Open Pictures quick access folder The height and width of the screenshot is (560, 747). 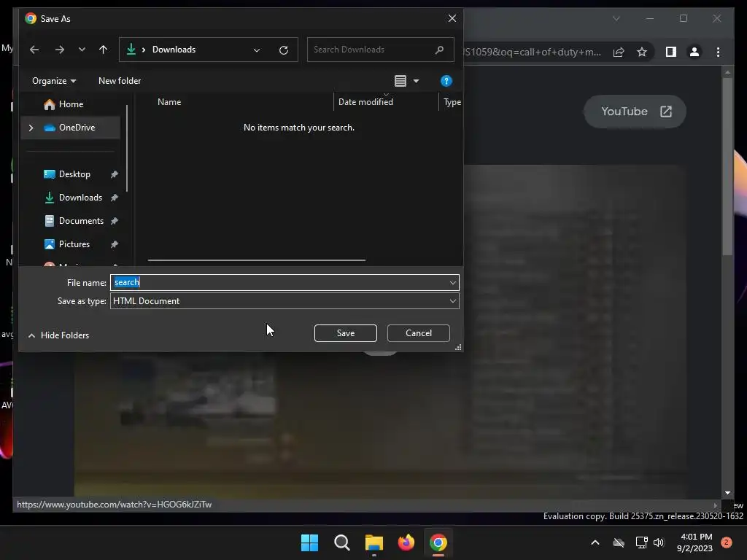[x=74, y=244]
